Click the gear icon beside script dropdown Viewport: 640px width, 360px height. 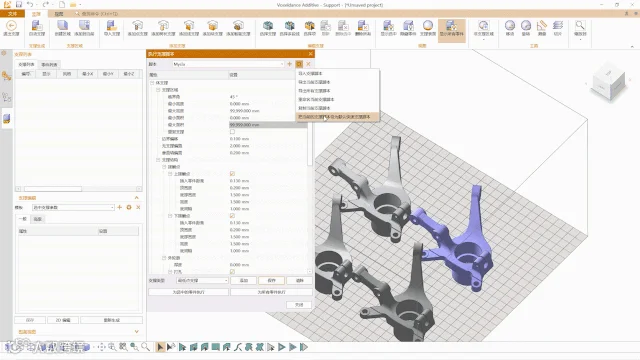(x=299, y=64)
